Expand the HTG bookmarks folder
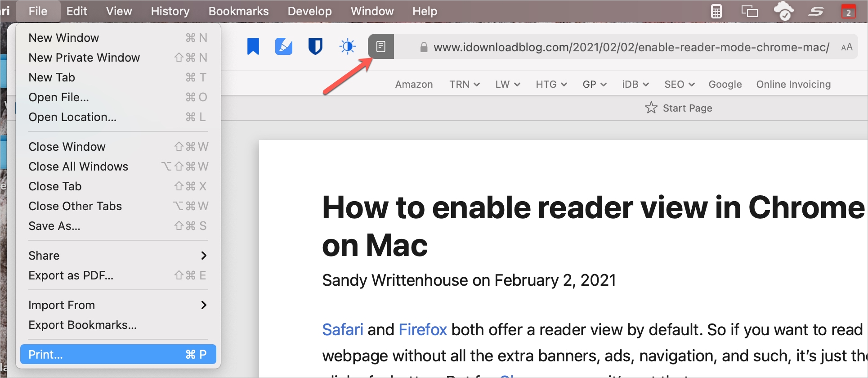868x378 pixels. tap(551, 84)
